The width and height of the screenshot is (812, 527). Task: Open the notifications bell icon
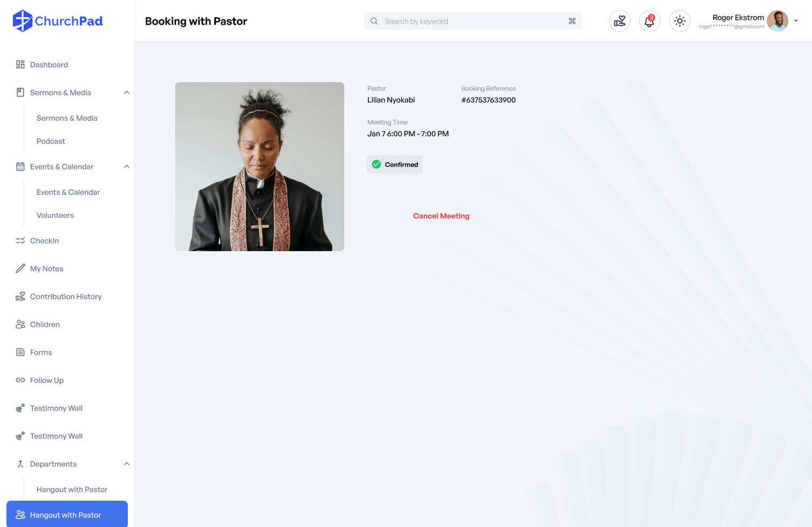click(x=649, y=21)
